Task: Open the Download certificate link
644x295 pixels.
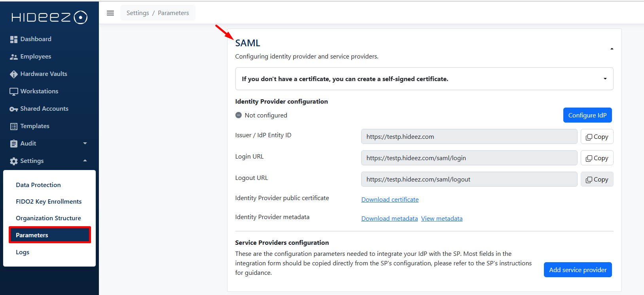Action: click(390, 200)
